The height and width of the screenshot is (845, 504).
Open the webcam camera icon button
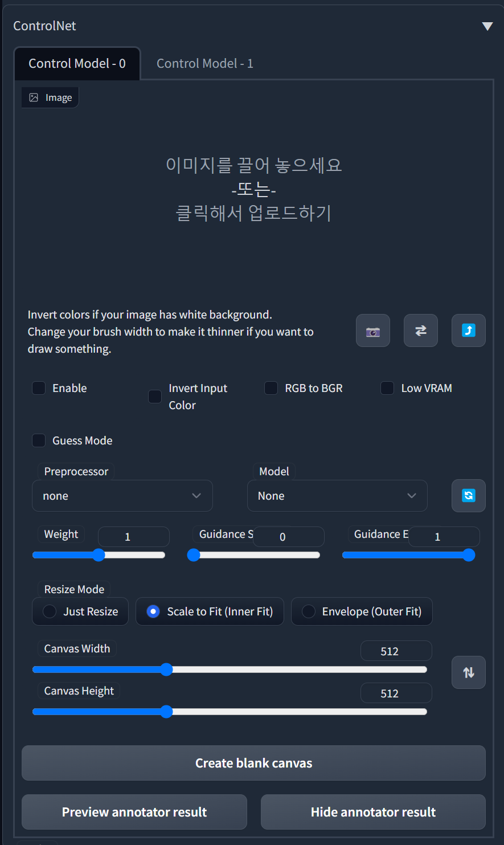[373, 330]
